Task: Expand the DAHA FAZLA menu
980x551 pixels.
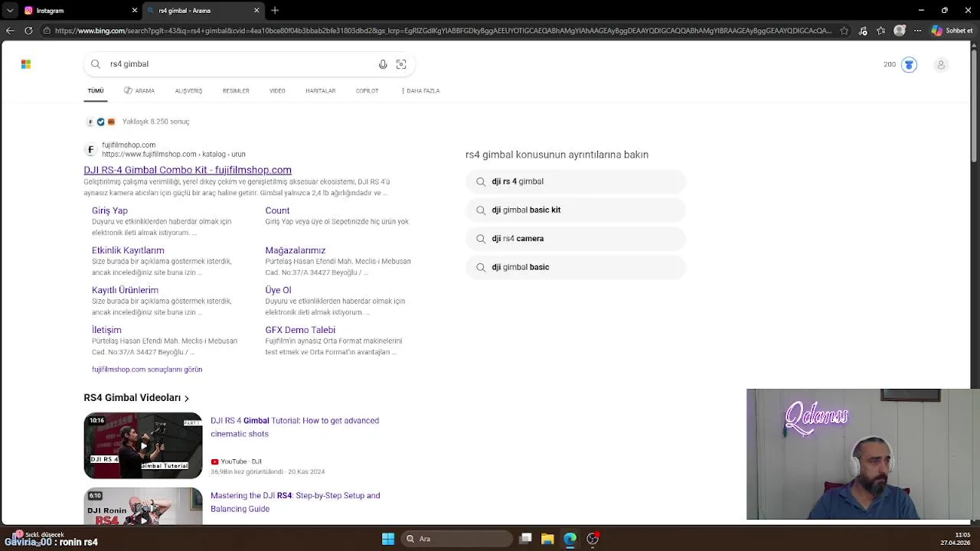Action: (x=420, y=90)
